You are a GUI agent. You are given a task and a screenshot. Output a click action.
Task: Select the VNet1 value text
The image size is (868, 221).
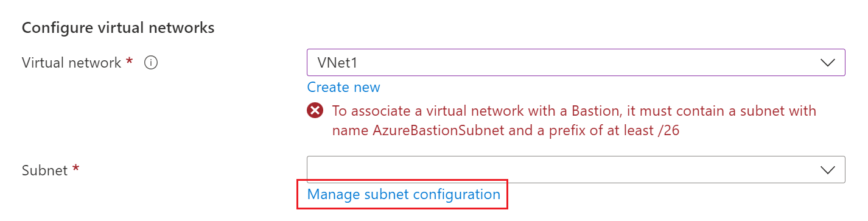pyautogui.click(x=335, y=63)
